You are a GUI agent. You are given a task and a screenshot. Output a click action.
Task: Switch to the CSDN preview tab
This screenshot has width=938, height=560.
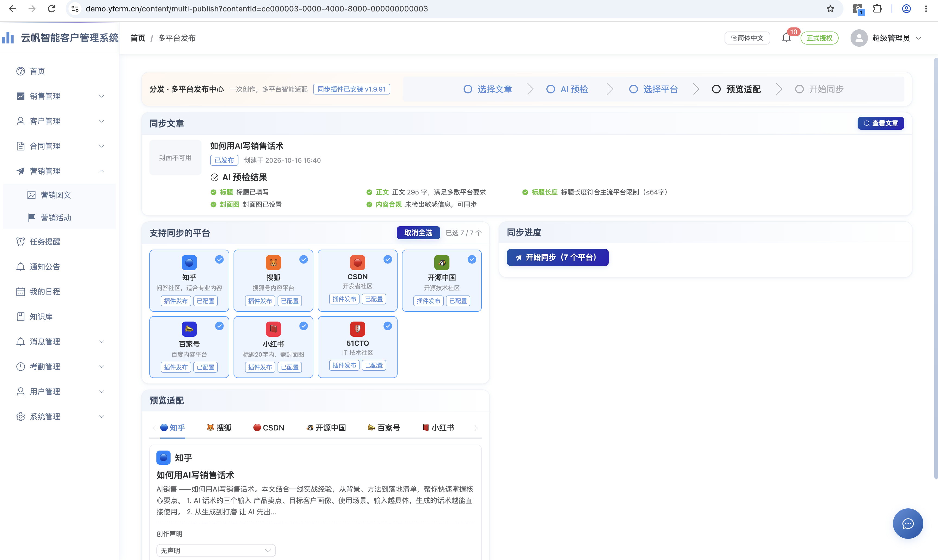pyautogui.click(x=269, y=427)
